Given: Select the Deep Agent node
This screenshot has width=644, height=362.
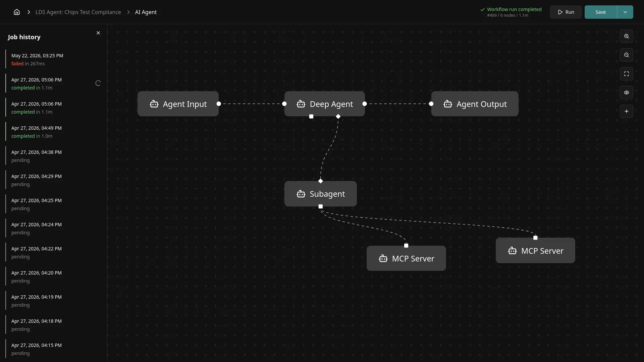Looking at the screenshot, I should pyautogui.click(x=325, y=104).
